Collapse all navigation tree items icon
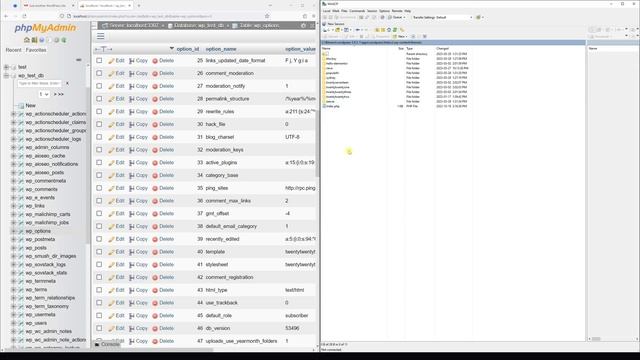 click(79, 60)
